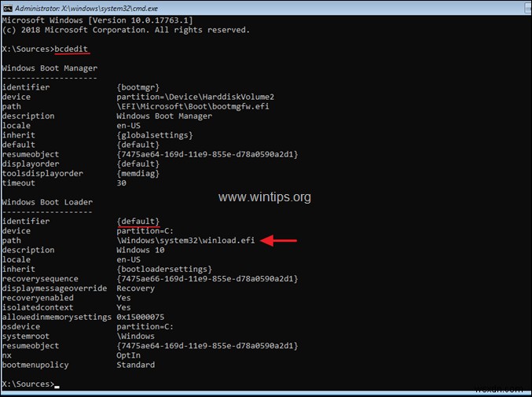The height and width of the screenshot is (397, 532).
Task: Click the Boot Loader device partition=C: value
Action: pyautogui.click(x=145, y=231)
